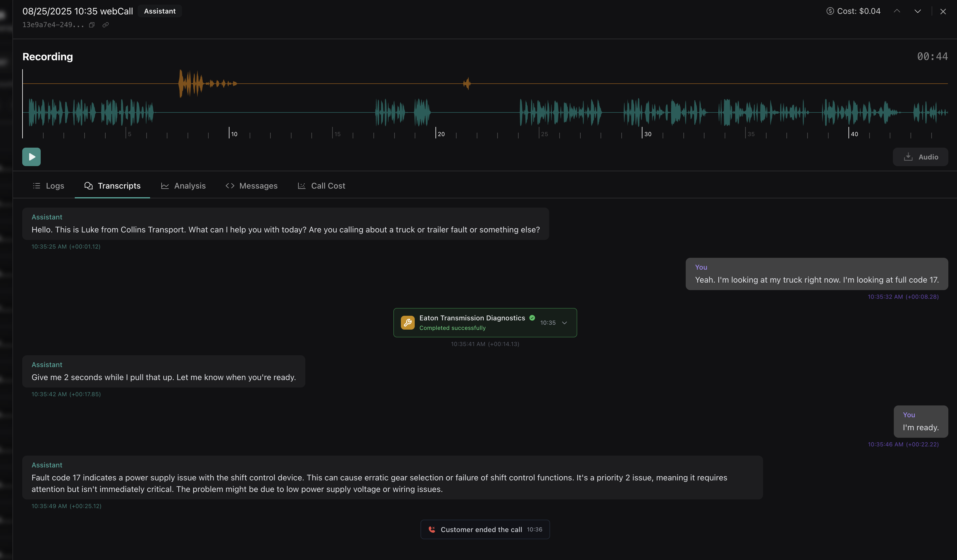Click the Eaton Transmission Diagnostics wrench icon
Image resolution: width=957 pixels, height=560 pixels.
pos(408,323)
